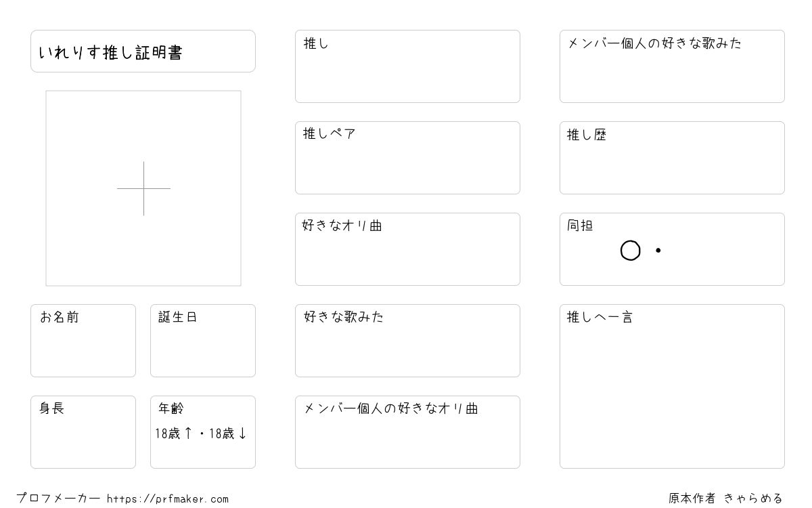812x508 pixels.
Task: Choose the 18歳↑ age option
Action: click(174, 433)
